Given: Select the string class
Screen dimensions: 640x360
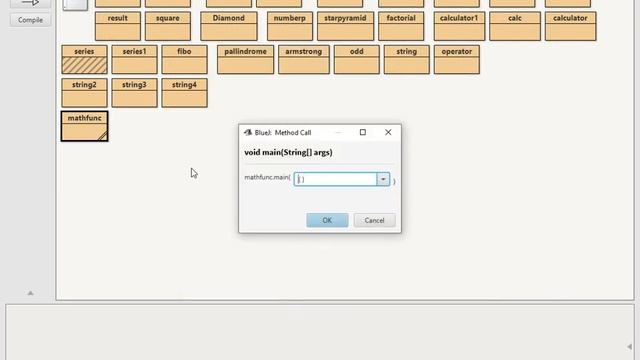Looking at the screenshot, I should point(407,60).
